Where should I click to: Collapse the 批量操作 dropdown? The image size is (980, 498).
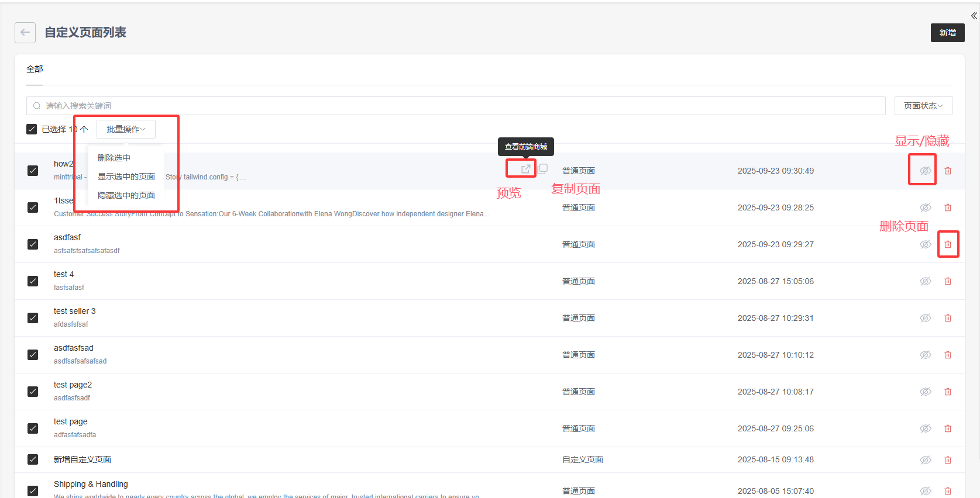point(126,129)
